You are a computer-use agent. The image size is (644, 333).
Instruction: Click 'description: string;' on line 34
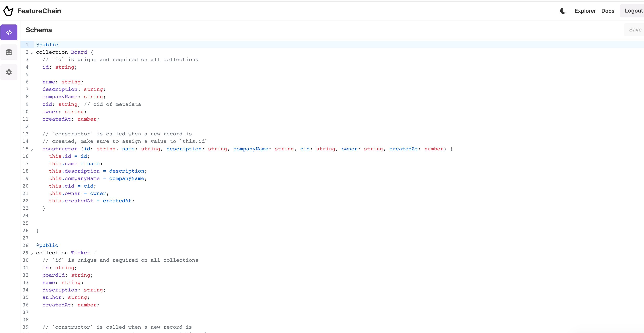click(x=74, y=290)
